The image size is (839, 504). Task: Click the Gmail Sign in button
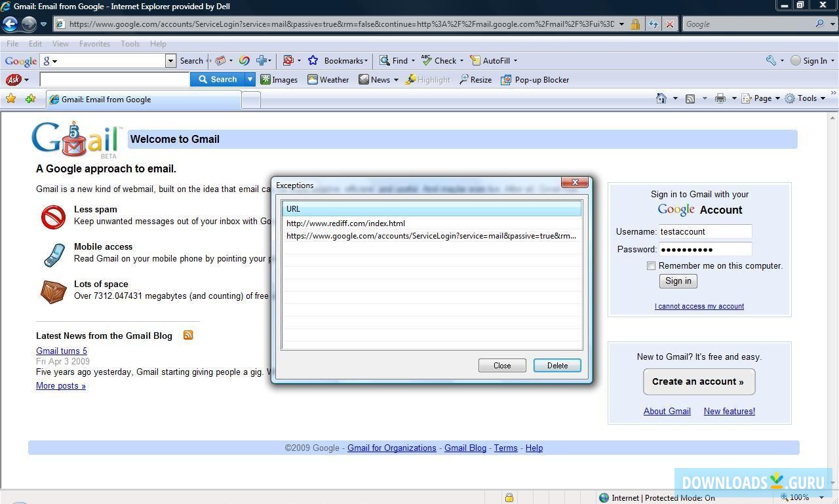678,281
